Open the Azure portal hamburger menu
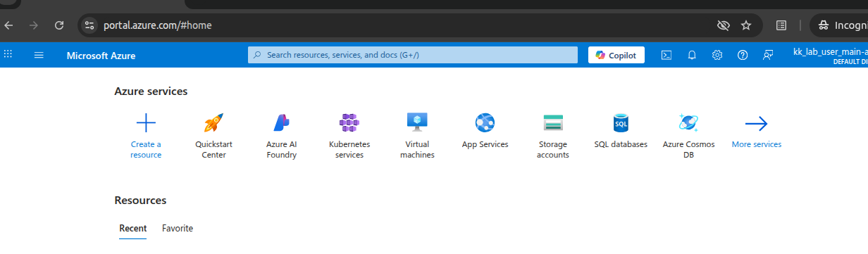Viewport: 868px width, 254px height. (39, 55)
